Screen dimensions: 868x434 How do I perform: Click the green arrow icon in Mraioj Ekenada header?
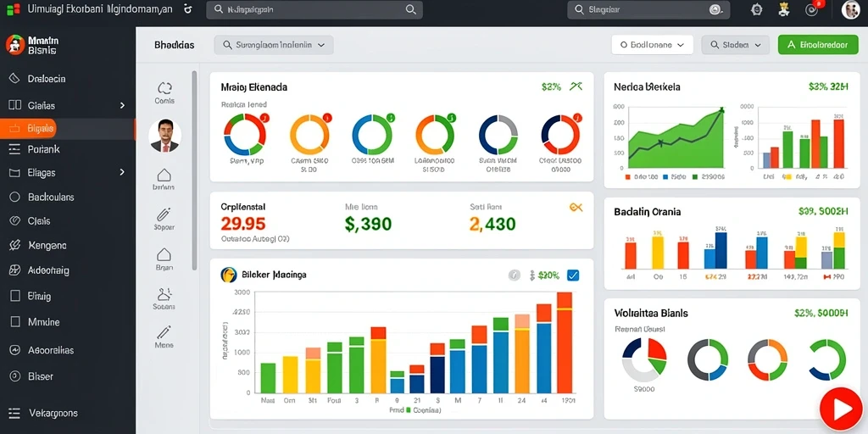click(x=576, y=86)
